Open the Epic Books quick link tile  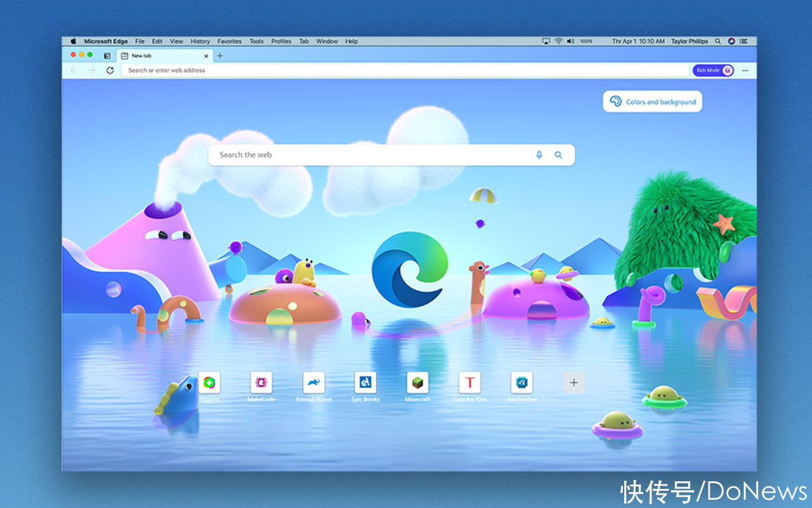coord(365,382)
